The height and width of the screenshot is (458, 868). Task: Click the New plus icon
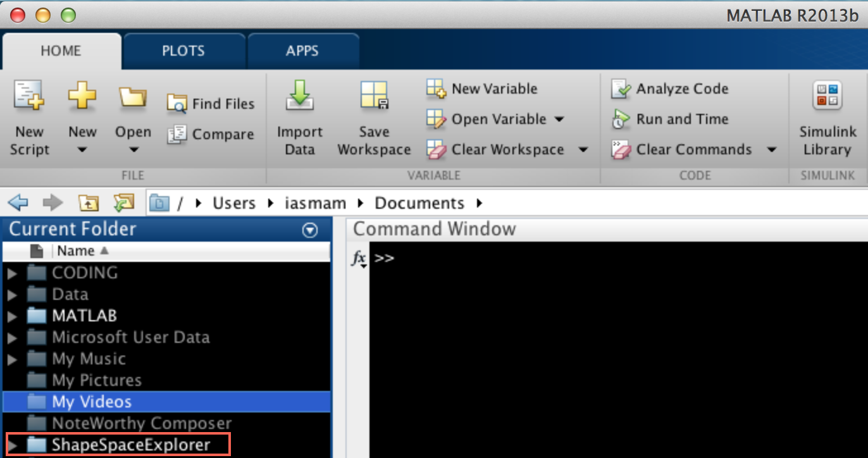point(82,97)
